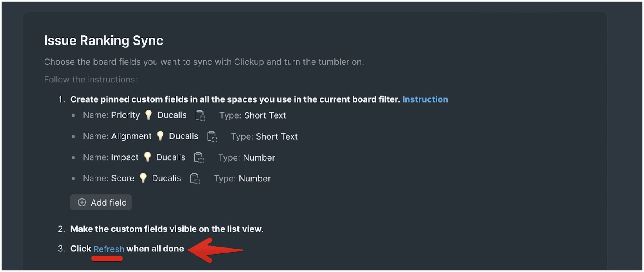
Task: Click the Issue Ranking Sync heading
Action: [x=103, y=41]
